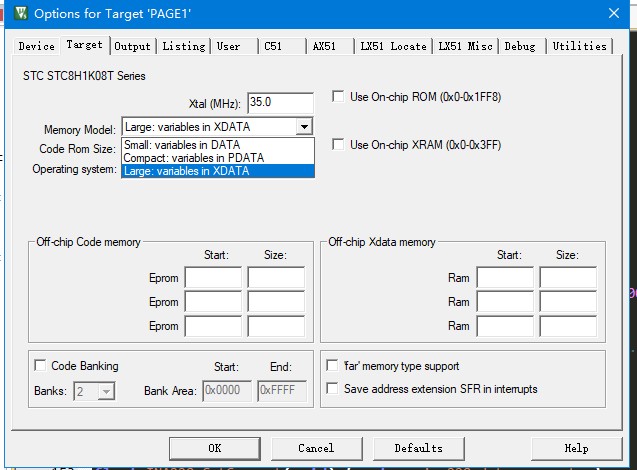
Task: Click the Keil uVision icon in title bar
Action: [21, 13]
